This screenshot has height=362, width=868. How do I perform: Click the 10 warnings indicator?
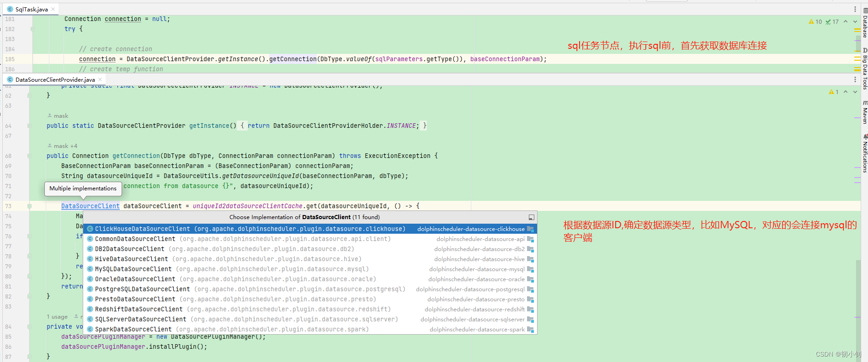[x=815, y=21]
